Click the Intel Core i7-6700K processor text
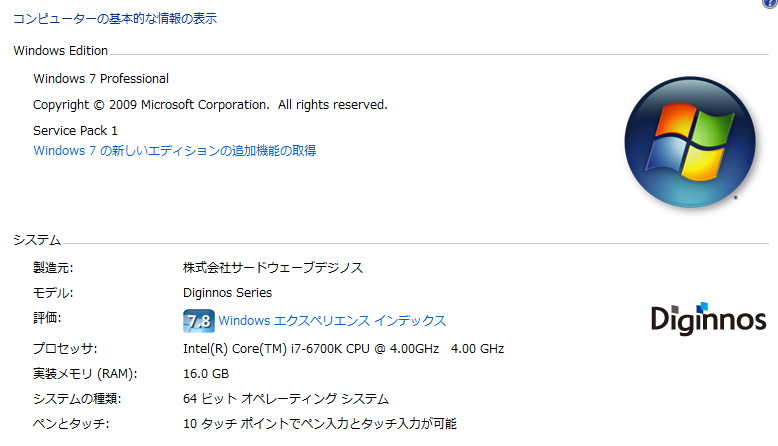The height and width of the screenshot is (446, 778). (343, 349)
